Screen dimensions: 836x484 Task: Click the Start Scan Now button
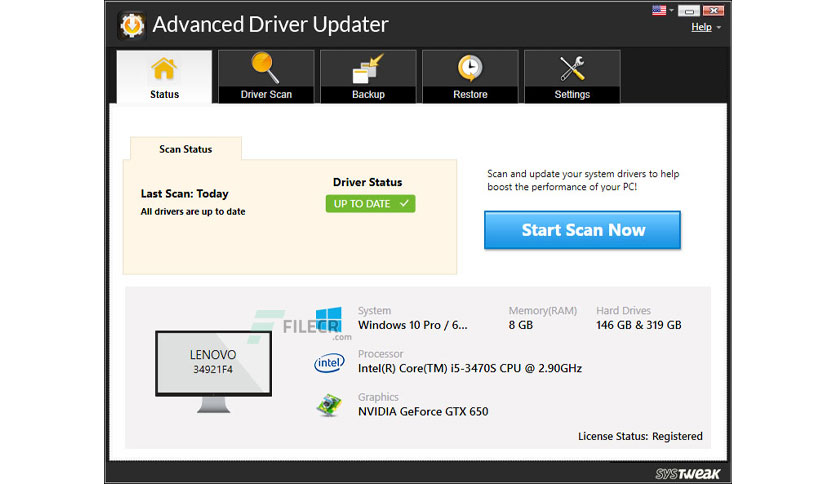[582, 230]
